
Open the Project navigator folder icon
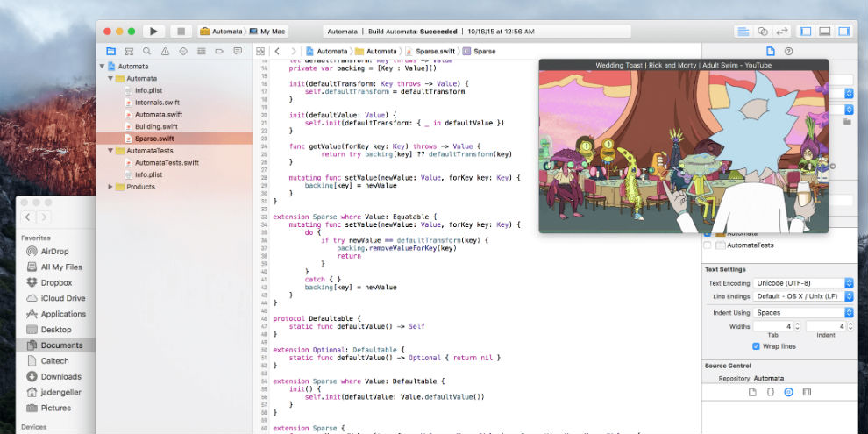(x=110, y=51)
